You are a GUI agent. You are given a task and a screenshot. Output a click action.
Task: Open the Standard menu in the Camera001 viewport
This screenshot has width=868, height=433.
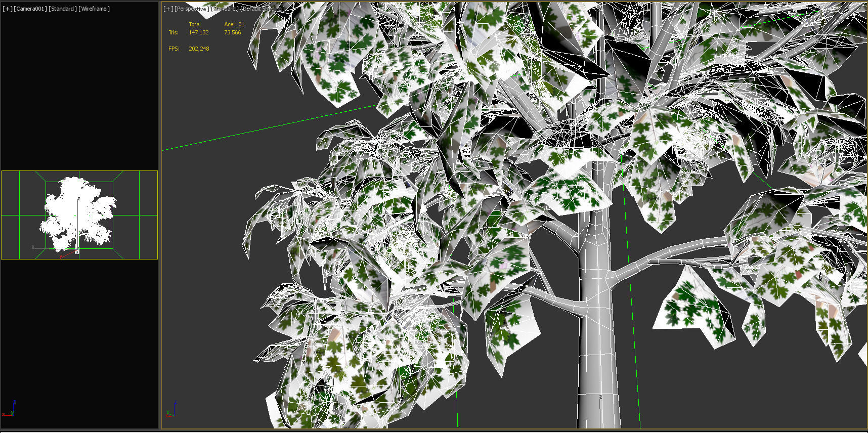pyautogui.click(x=63, y=9)
